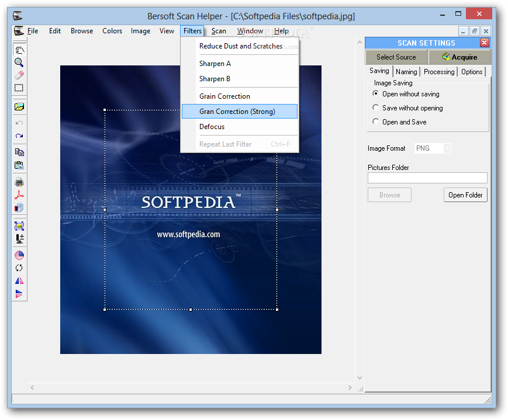Flip image horizontally with mirror icon
Image resolution: width=508 pixels, height=420 pixels.
point(19,281)
